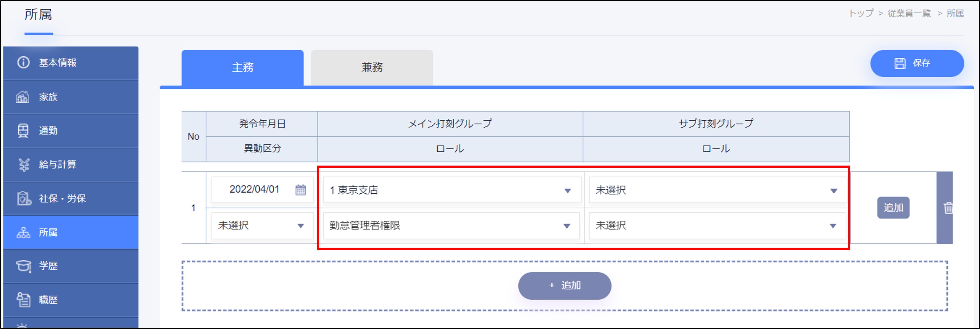Click the 2022/04/01 date input field
980x329 pixels.
click(254, 190)
